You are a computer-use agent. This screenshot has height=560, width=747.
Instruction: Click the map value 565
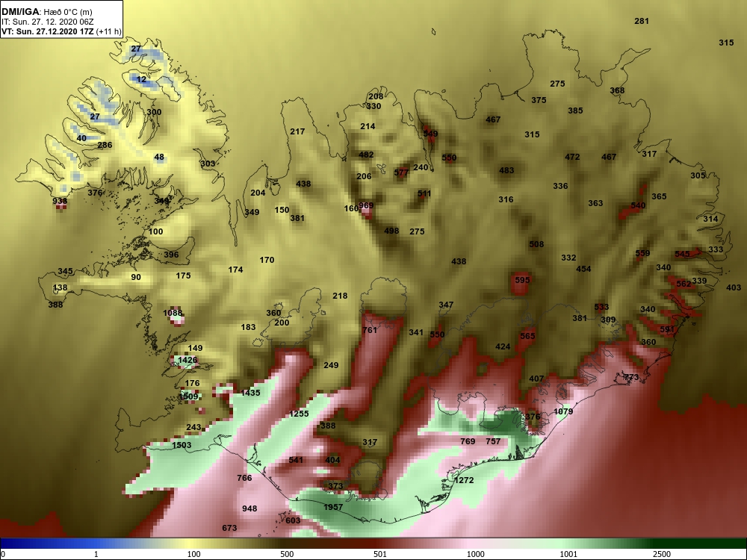coord(527,336)
